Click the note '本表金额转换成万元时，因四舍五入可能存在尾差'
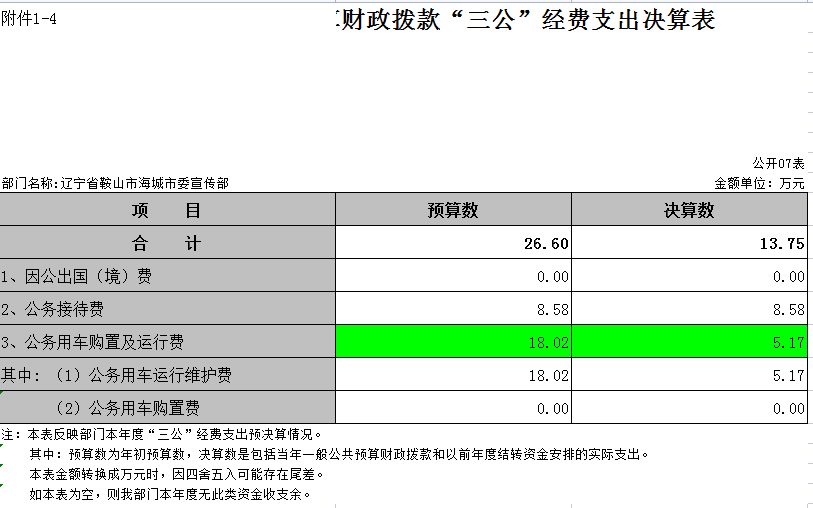 tap(177, 474)
